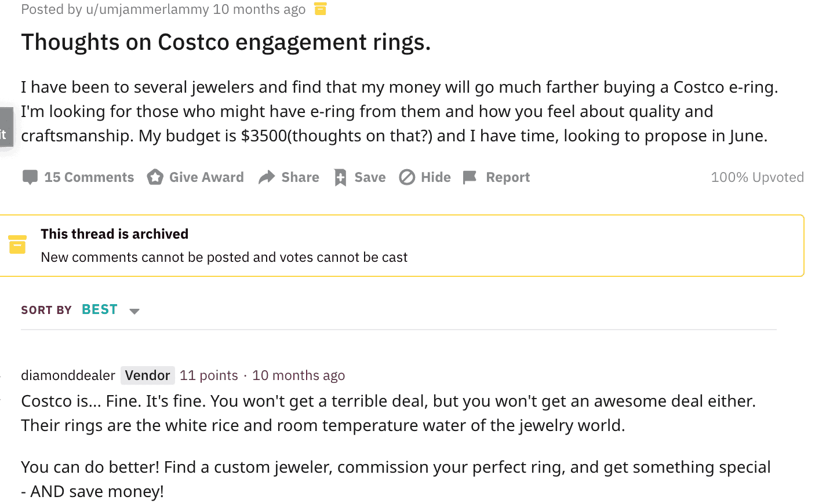This screenshot has width=815, height=504.
Task: Click the Share arrow icon
Action: pyautogui.click(x=266, y=177)
